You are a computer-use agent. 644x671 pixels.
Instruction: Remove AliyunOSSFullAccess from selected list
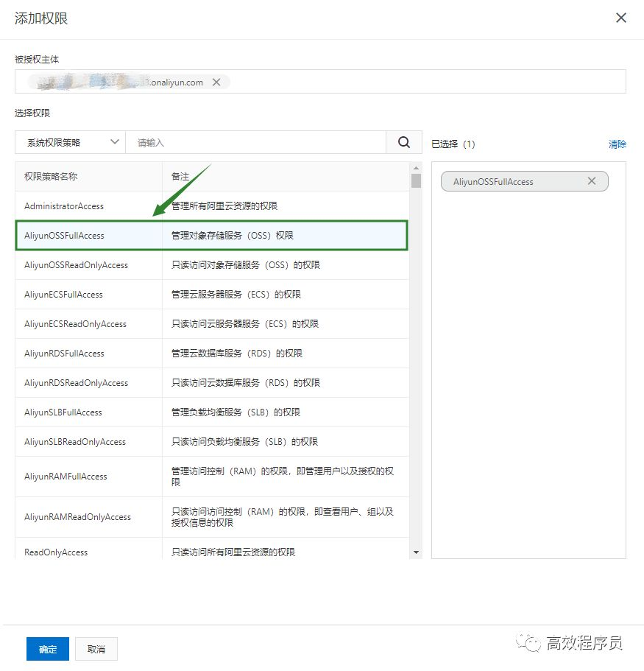point(592,181)
